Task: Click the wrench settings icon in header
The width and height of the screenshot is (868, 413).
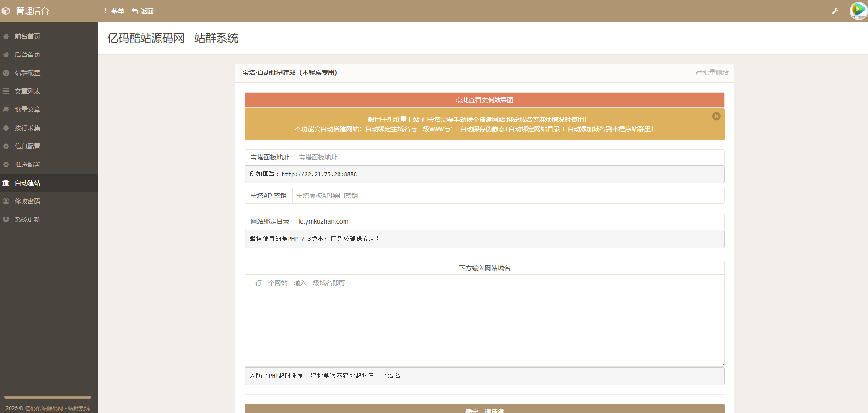Action: (835, 11)
